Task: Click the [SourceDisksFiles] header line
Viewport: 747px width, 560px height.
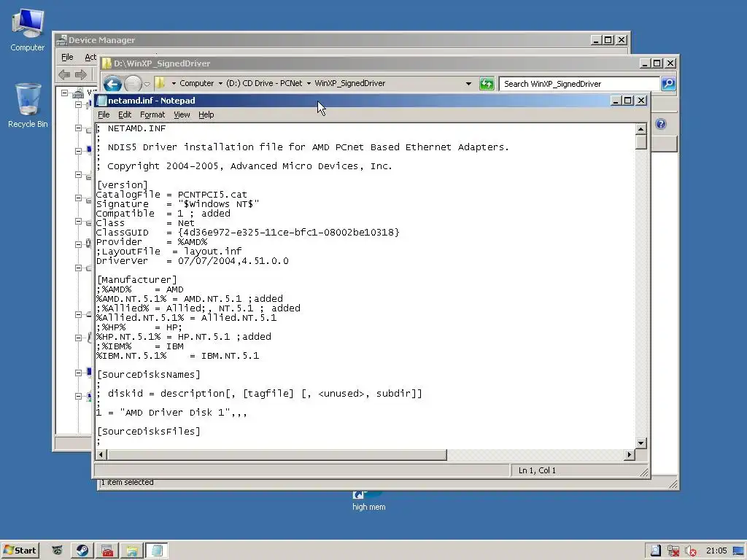Action: pos(149,432)
